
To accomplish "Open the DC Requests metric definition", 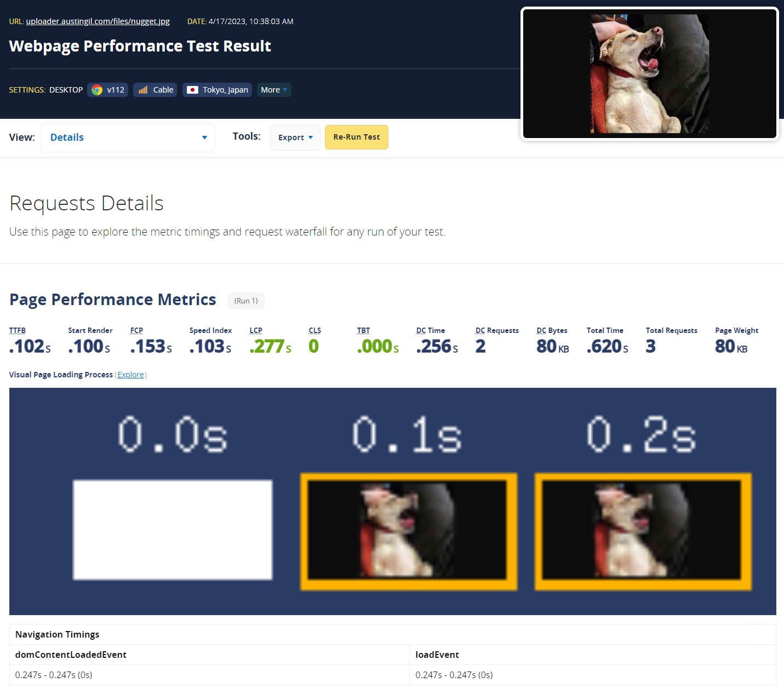I will coord(497,330).
